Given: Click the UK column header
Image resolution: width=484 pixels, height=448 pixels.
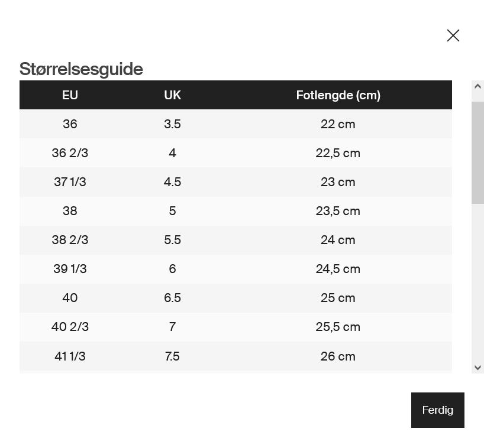Looking at the screenshot, I should (172, 95).
